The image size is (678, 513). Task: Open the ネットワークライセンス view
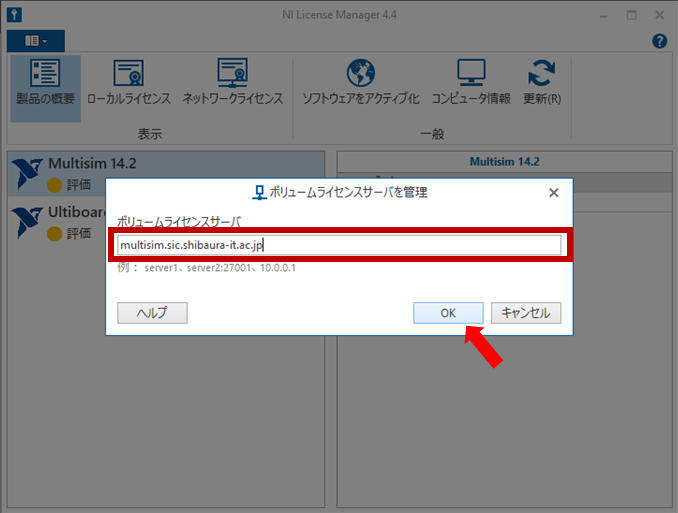[232, 84]
